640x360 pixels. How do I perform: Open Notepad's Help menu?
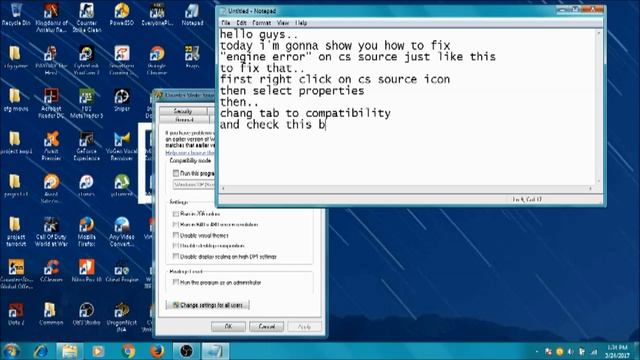[301, 23]
